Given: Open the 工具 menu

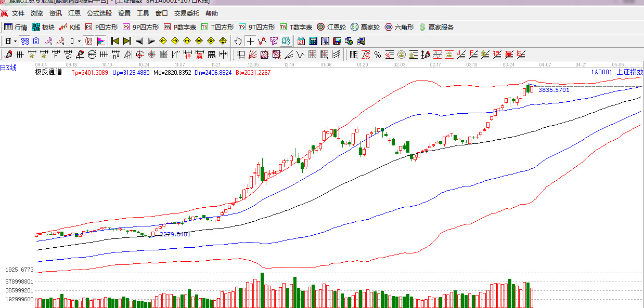Looking at the screenshot, I should tap(143, 14).
